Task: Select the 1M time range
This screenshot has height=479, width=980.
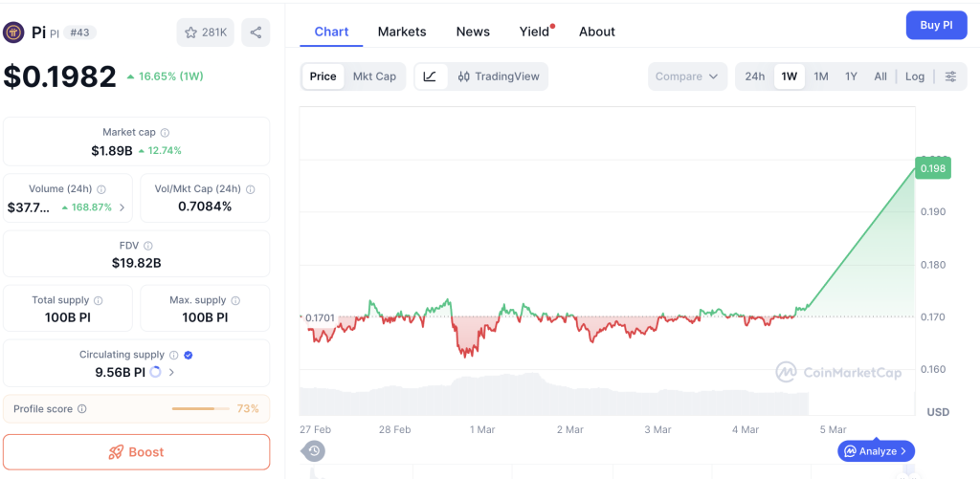Action: [820, 76]
